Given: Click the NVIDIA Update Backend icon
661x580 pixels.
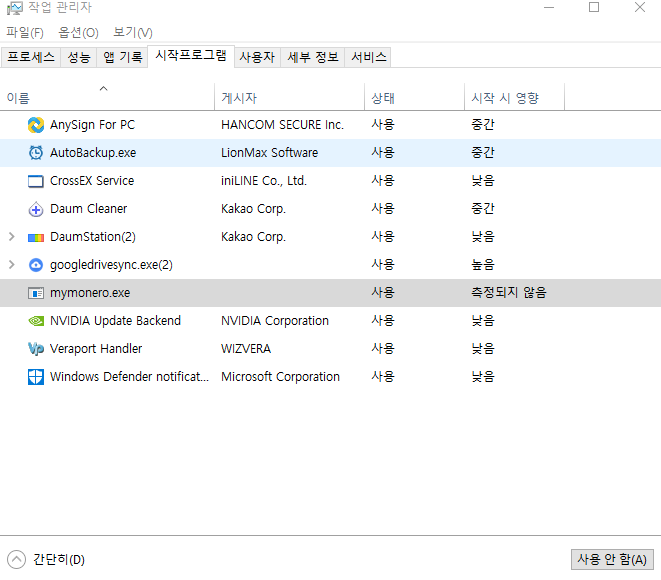Looking at the screenshot, I should click(x=36, y=321).
